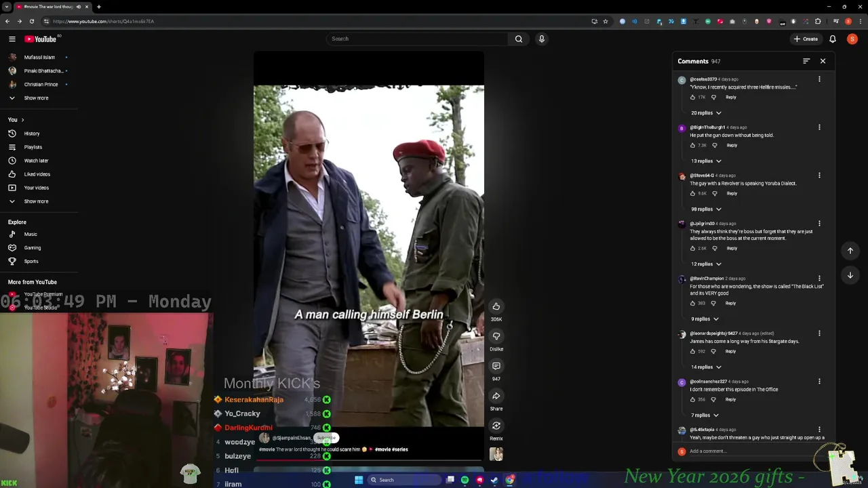
Task: Click @RavinChampion username link
Action: tap(707, 279)
